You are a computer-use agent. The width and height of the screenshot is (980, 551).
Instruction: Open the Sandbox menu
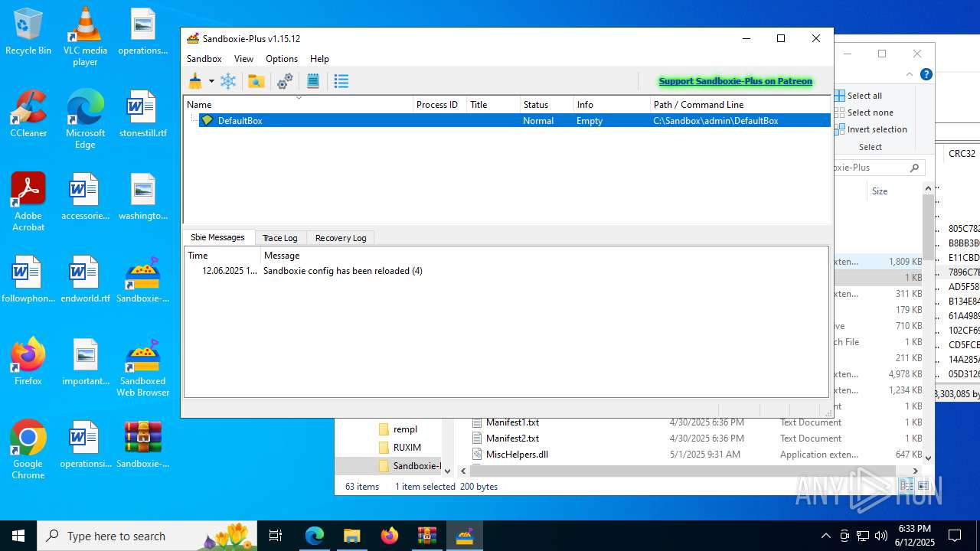pos(204,59)
